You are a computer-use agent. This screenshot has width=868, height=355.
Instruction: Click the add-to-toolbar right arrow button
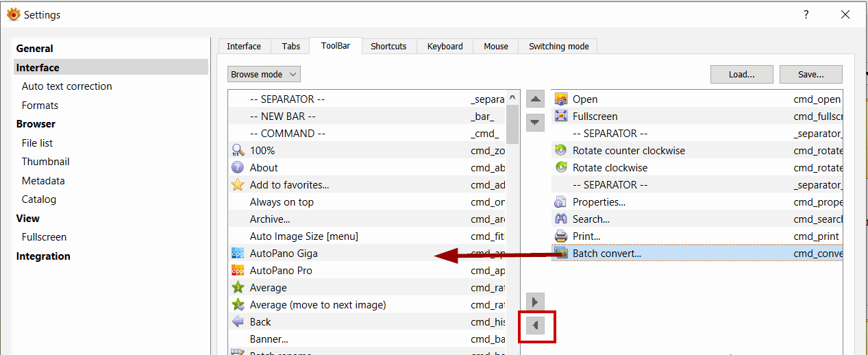click(536, 302)
